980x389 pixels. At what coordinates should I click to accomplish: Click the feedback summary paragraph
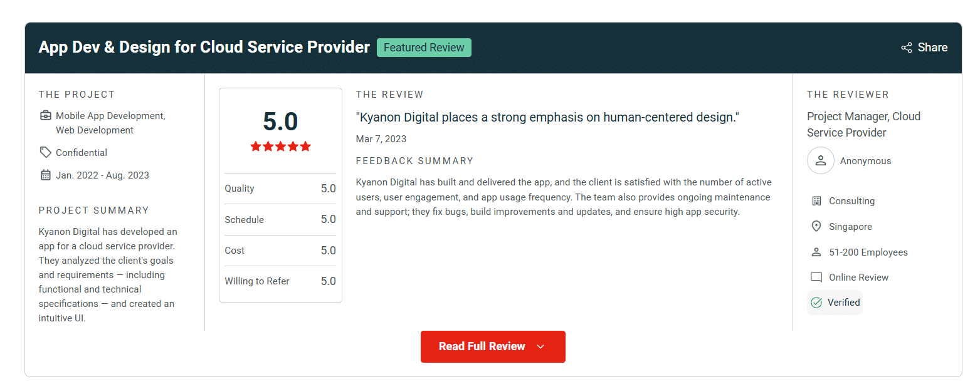pyautogui.click(x=564, y=197)
